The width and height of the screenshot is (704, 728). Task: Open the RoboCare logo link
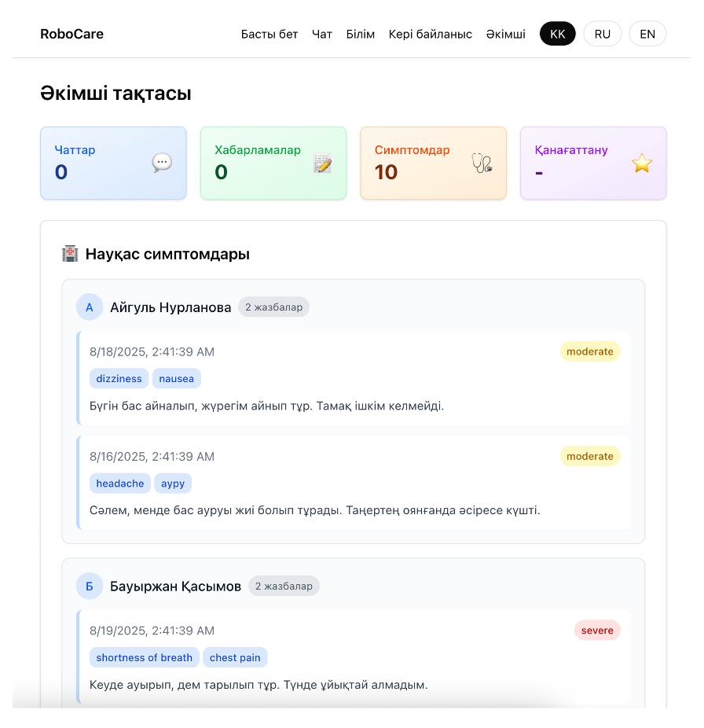72,34
